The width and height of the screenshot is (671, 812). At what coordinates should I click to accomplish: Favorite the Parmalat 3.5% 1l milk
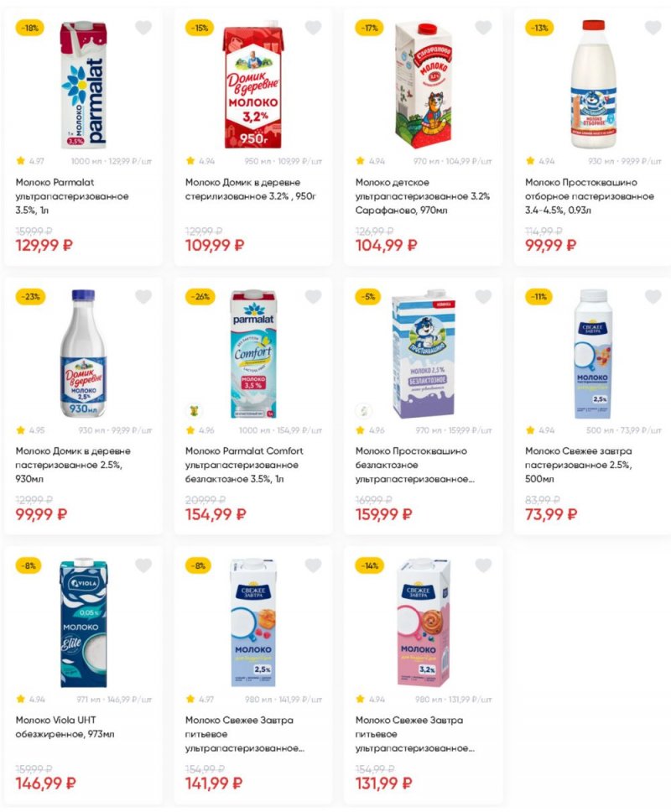[143, 28]
